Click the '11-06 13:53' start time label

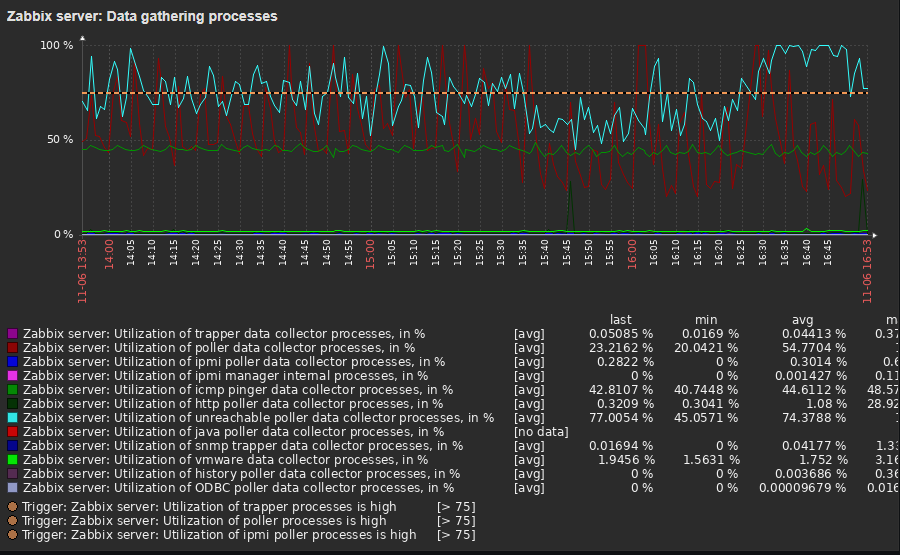tap(82, 271)
